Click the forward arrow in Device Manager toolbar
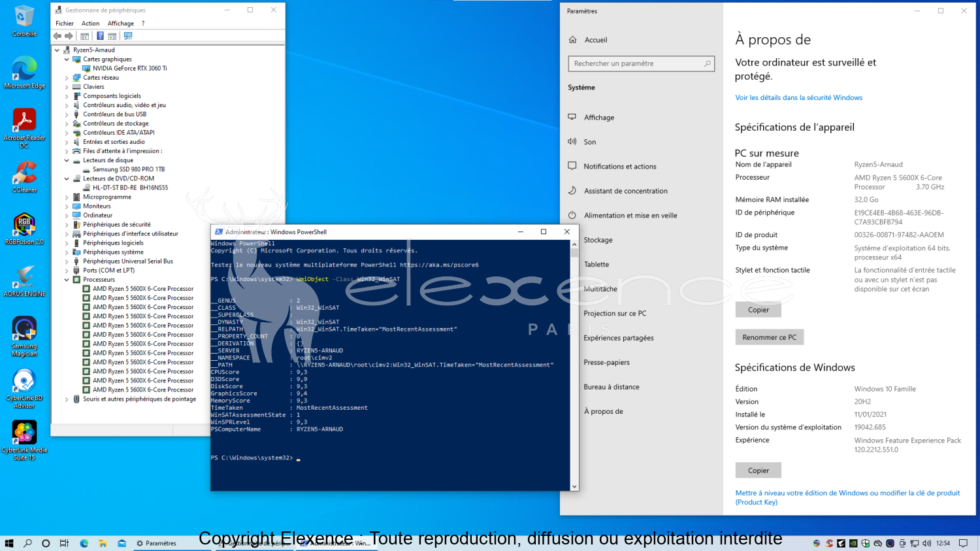980x551 pixels. click(69, 36)
